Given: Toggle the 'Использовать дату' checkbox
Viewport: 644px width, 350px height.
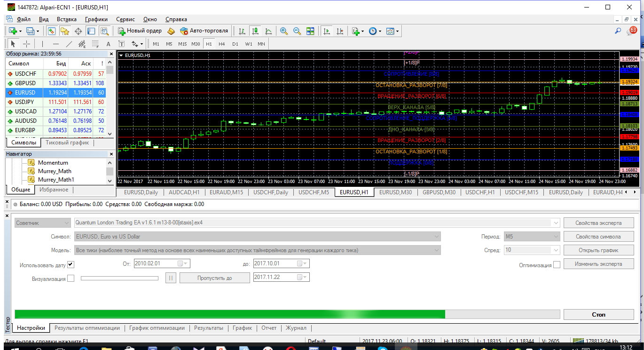Looking at the screenshot, I should 71,264.
